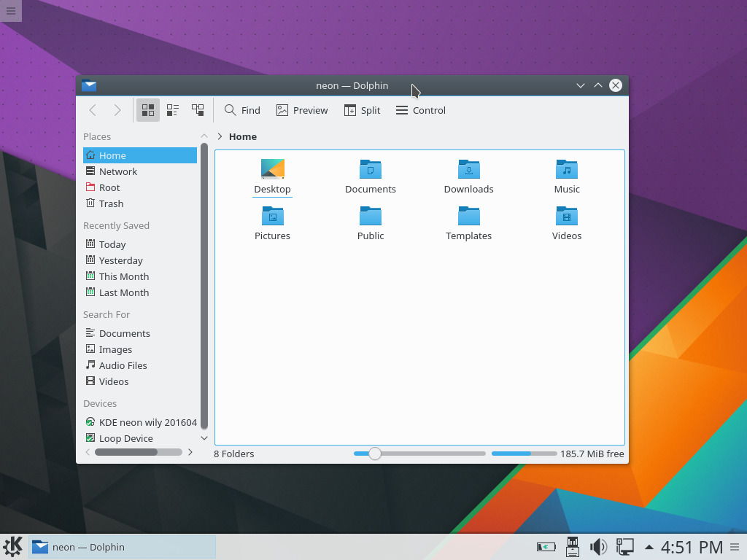Enable Split view
747x560 pixels.
click(363, 110)
